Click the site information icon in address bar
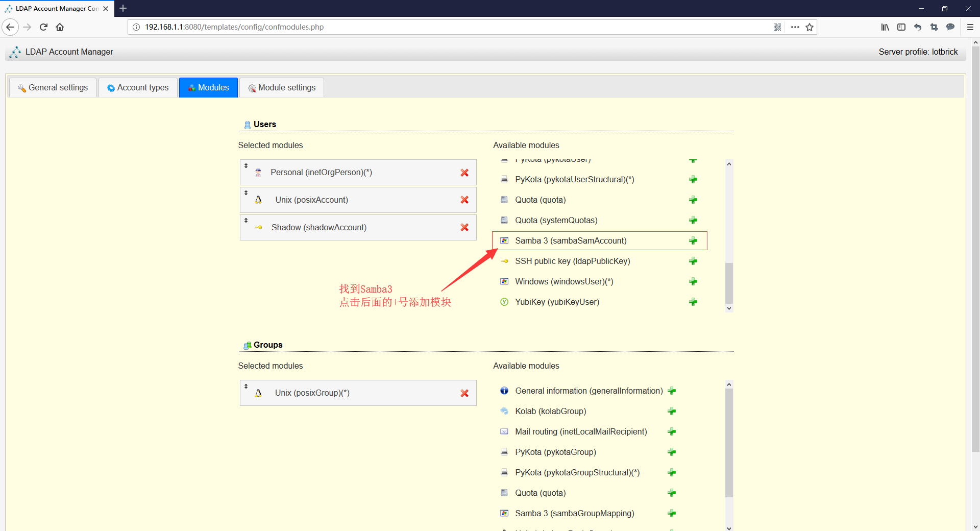Screen dimensions: 980x531 click(x=136, y=27)
